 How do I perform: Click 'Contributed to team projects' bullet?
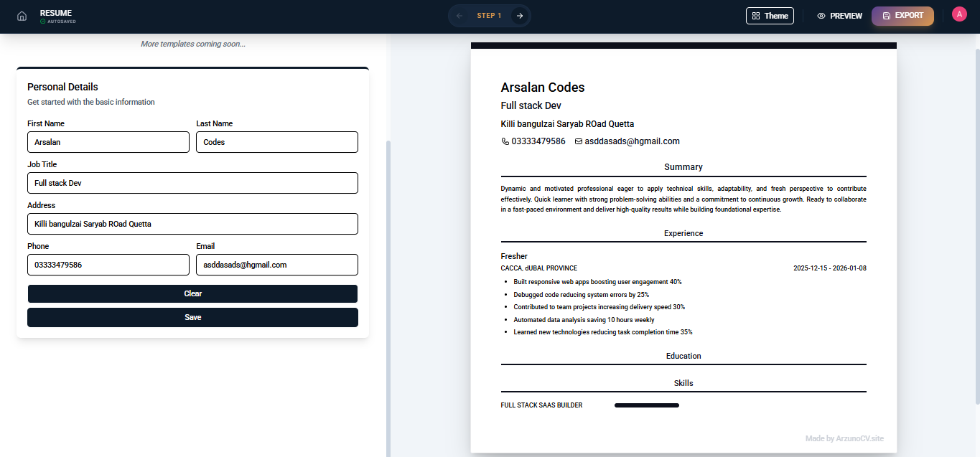pyautogui.click(x=599, y=307)
